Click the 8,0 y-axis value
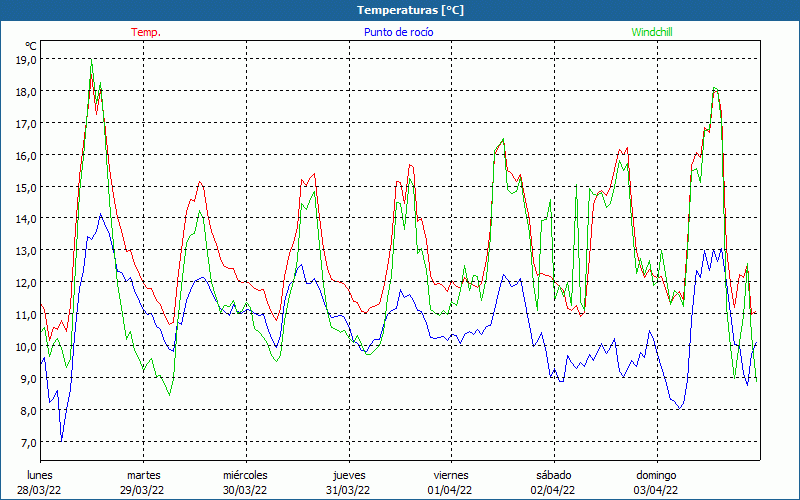Image resolution: width=800 pixels, height=500 pixels. [29, 411]
